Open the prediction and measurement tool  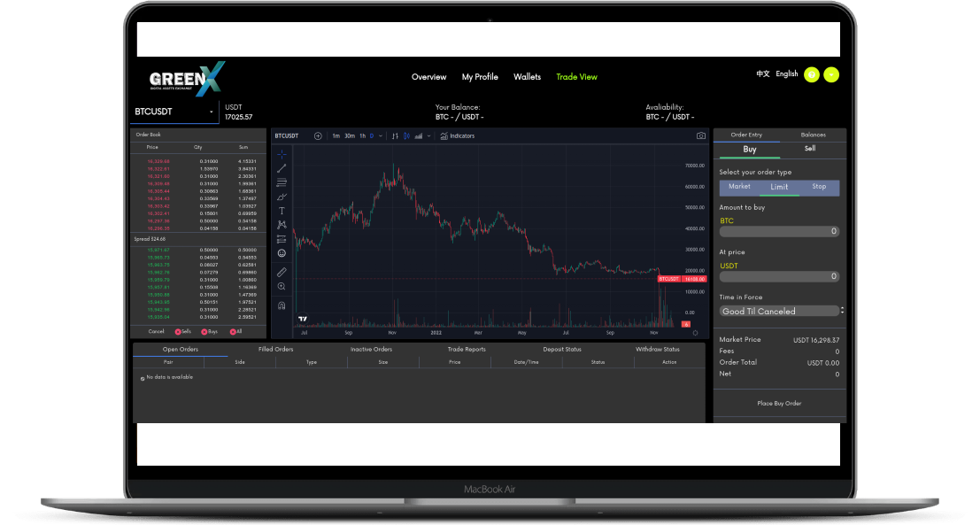(x=282, y=239)
